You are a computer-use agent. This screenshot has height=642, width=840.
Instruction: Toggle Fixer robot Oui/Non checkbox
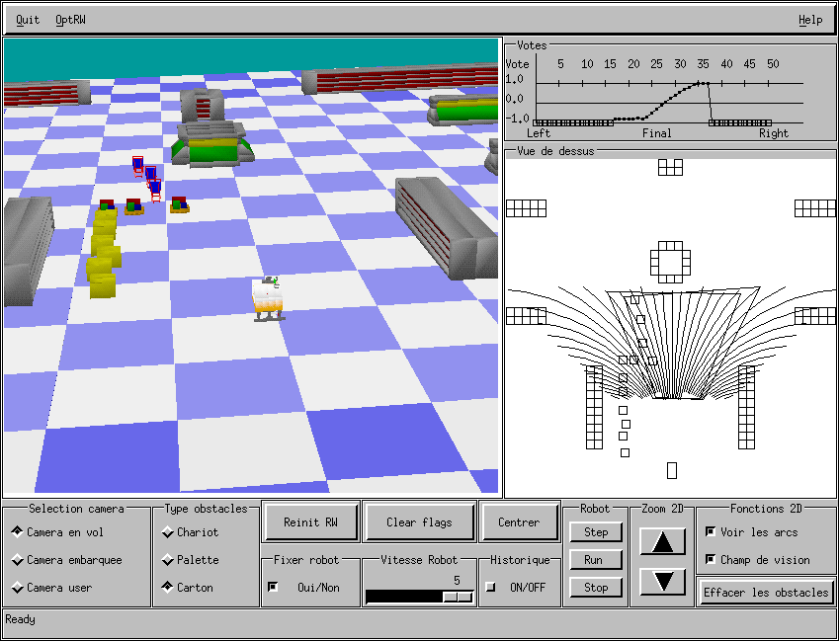tap(274, 588)
